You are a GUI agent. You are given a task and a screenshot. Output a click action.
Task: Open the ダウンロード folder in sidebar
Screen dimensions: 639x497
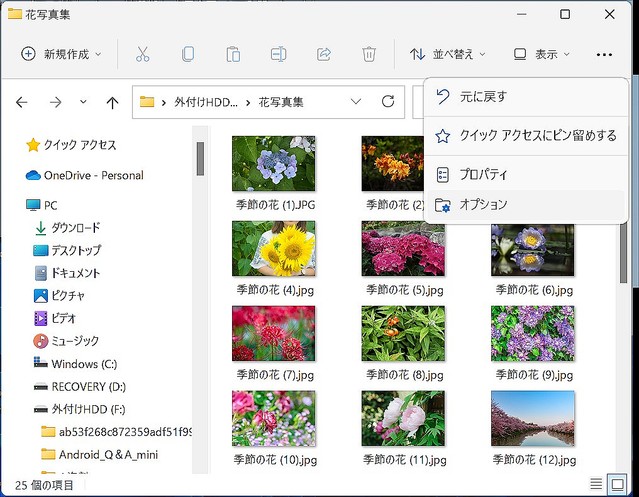[x=76, y=227]
